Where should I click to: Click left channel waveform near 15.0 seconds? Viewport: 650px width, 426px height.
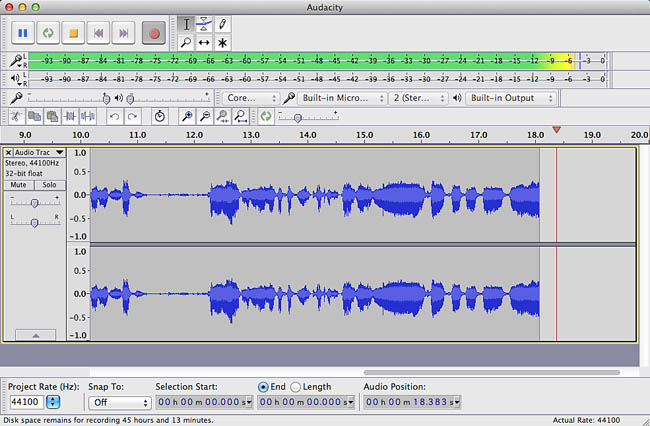(364, 195)
